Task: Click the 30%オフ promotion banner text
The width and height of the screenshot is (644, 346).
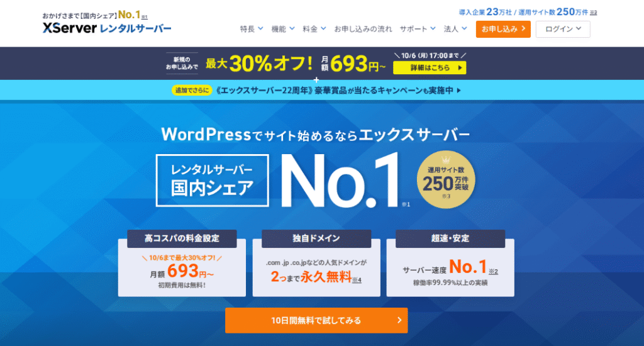Action: point(259,64)
